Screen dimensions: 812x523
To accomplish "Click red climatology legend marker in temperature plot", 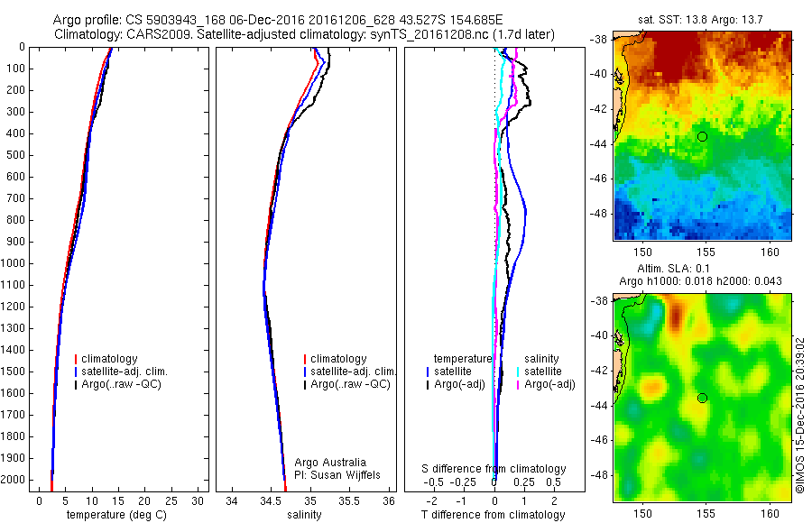I will [76, 359].
